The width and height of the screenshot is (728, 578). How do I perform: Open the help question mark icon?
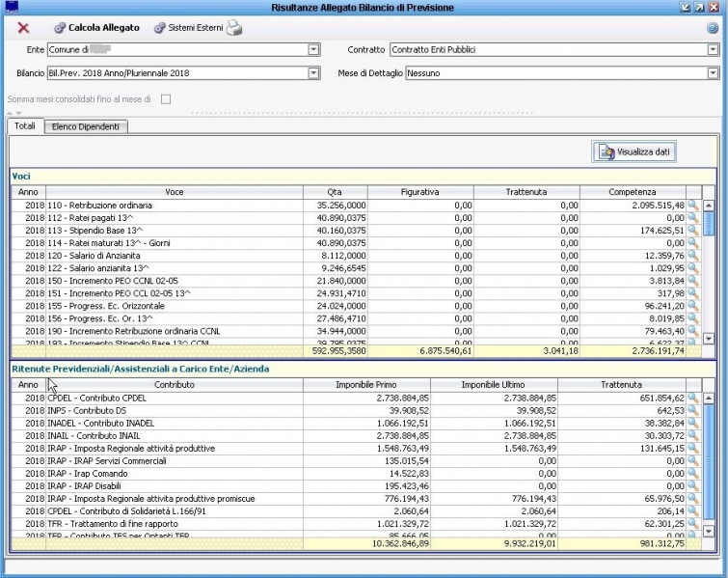tap(712, 28)
